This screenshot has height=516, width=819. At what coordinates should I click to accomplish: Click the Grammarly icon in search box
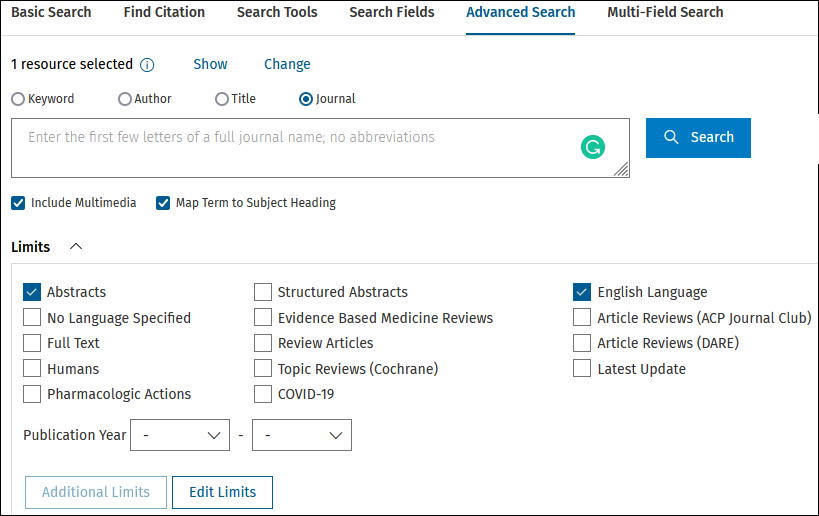coord(593,147)
